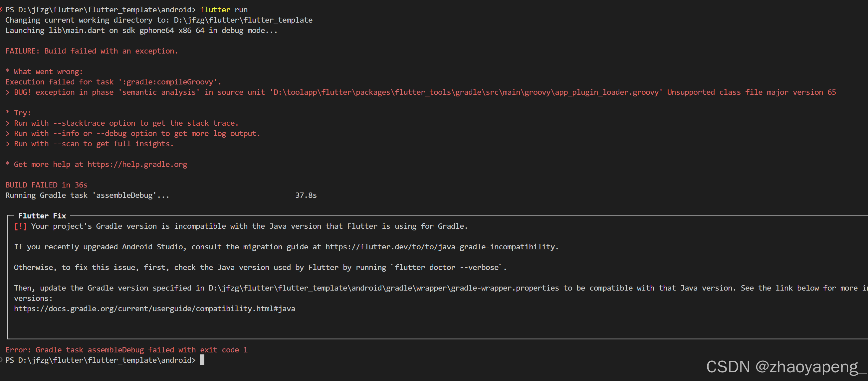Screen dimensions: 868x381
Task: Click the 'FAILURE: Build failed with an exception' line
Action: (x=91, y=51)
